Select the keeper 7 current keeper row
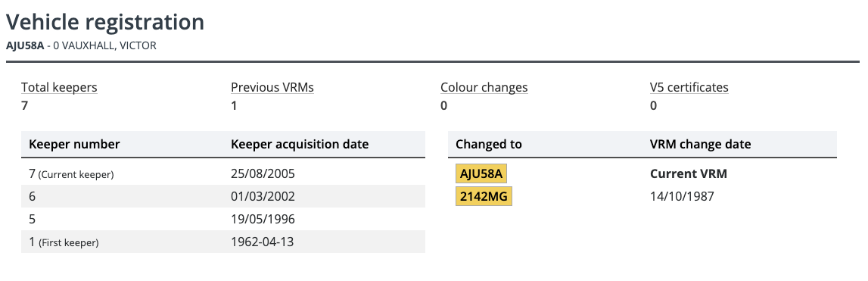Viewport: 868px width, 281px height. 223,174
